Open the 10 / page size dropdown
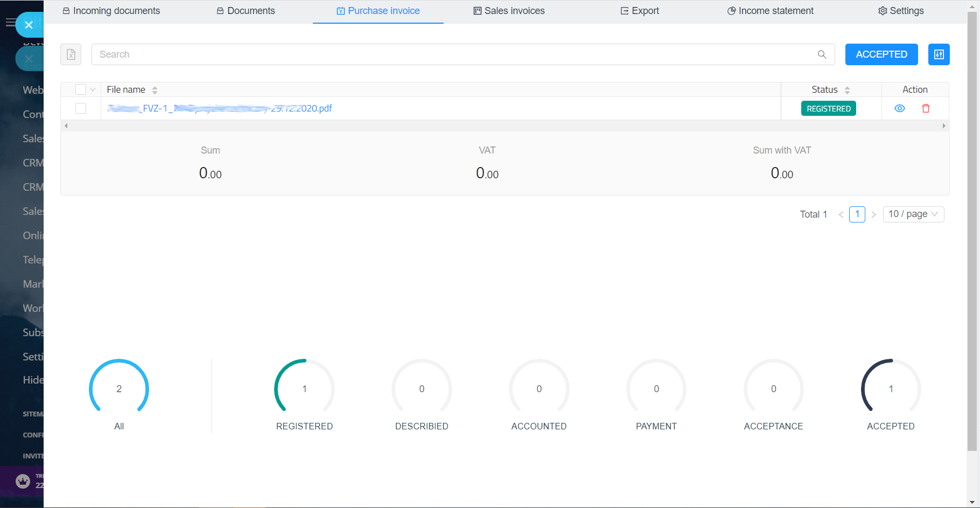 913,214
